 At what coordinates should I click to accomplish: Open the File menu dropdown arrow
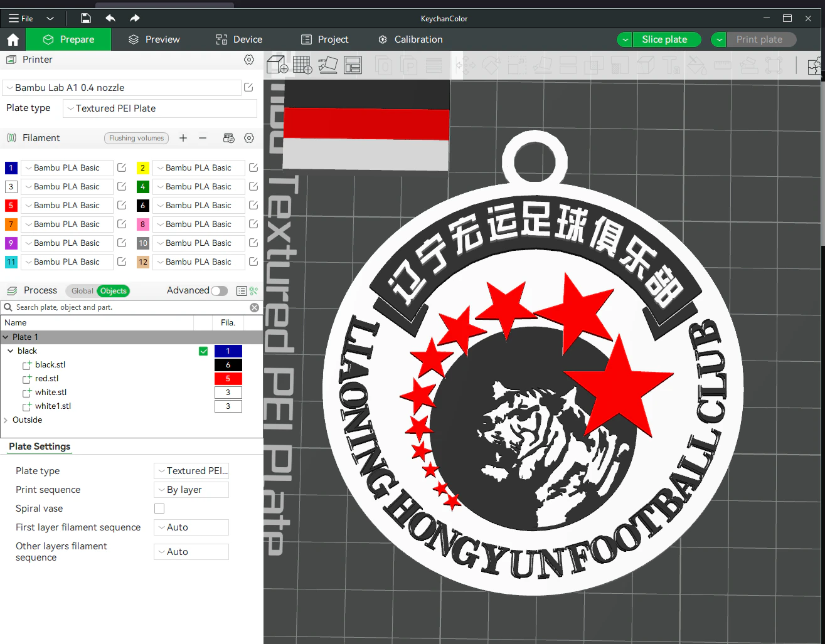50,18
